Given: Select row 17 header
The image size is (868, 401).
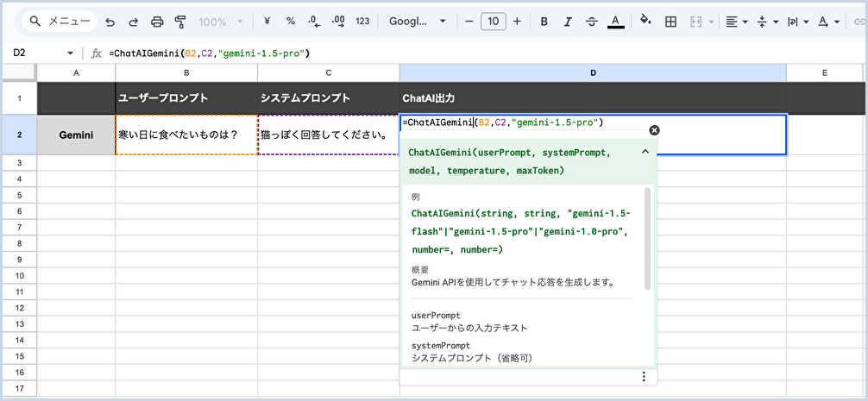Looking at the screenshot, I should click(x=18, y=388).
